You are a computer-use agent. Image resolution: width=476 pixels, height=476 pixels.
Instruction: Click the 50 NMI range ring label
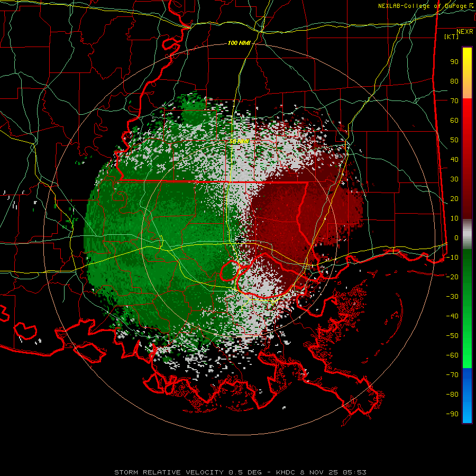pos(239,141)
